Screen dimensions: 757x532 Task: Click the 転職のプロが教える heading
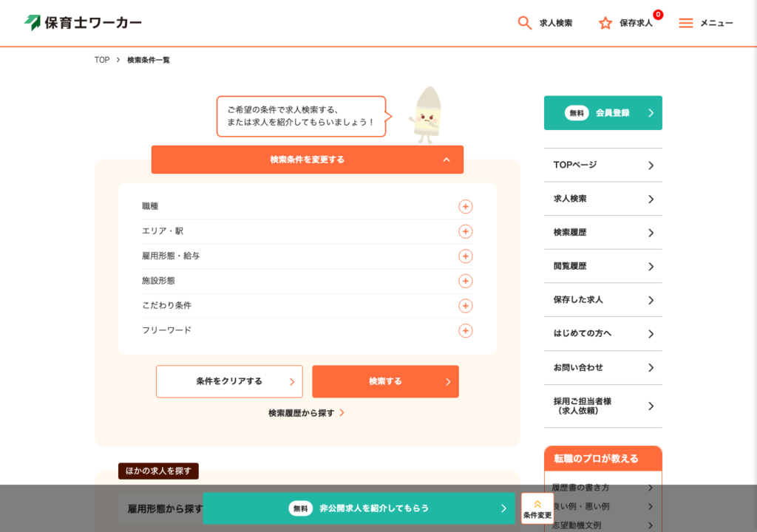coord(597,459)
